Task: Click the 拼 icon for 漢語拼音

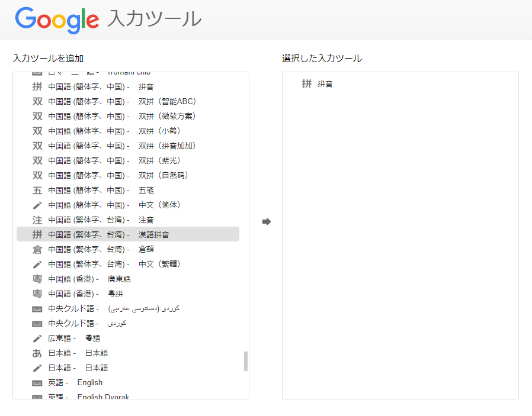Action: point(37,234)
